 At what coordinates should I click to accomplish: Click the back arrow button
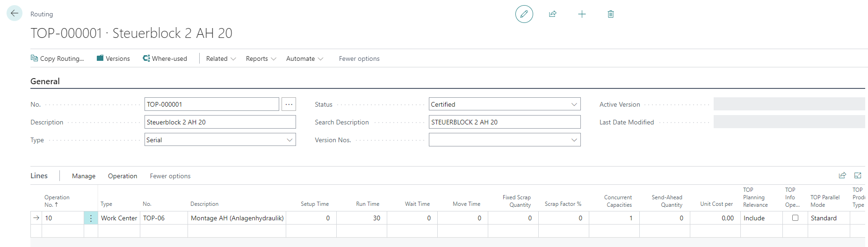pyautogui.click(x=14, y=14)
